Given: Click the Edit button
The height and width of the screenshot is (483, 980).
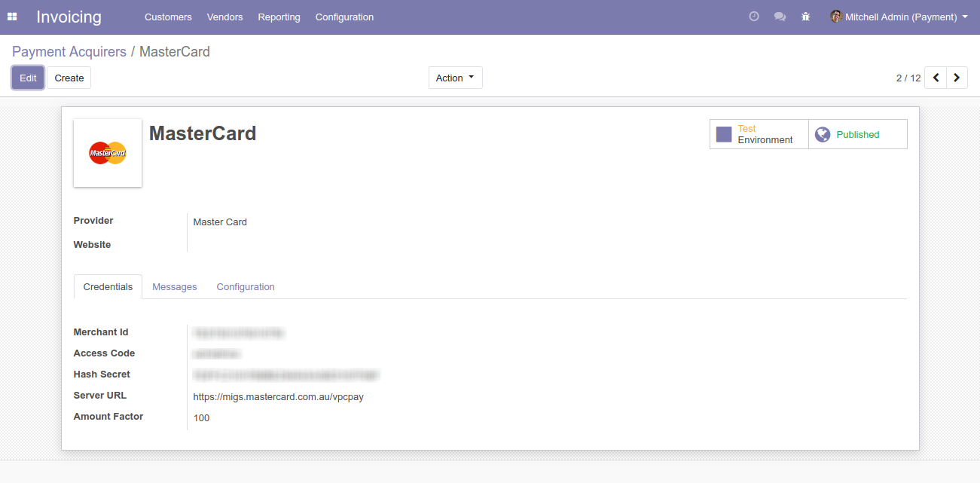Looking at the screenshot, I should 28,78.
